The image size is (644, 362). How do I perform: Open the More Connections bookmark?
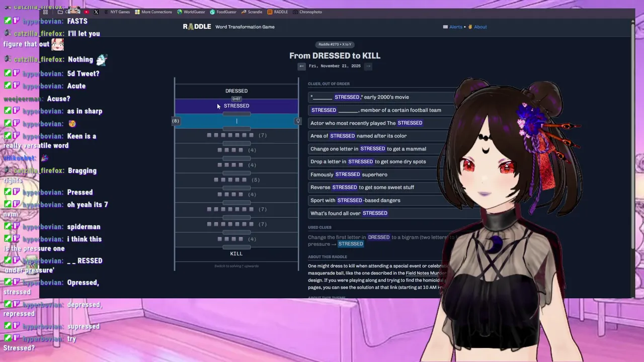153,12
